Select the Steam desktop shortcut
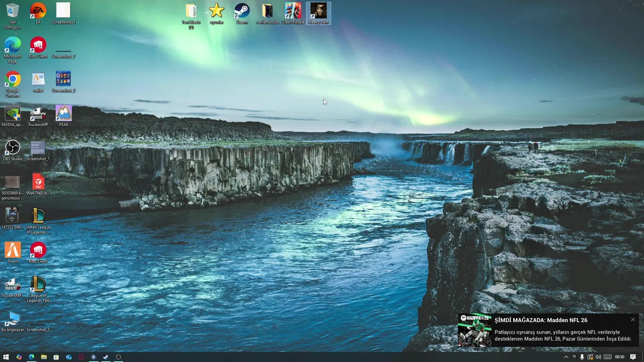Screen dimensions: 644x362 tap(242, 14)
